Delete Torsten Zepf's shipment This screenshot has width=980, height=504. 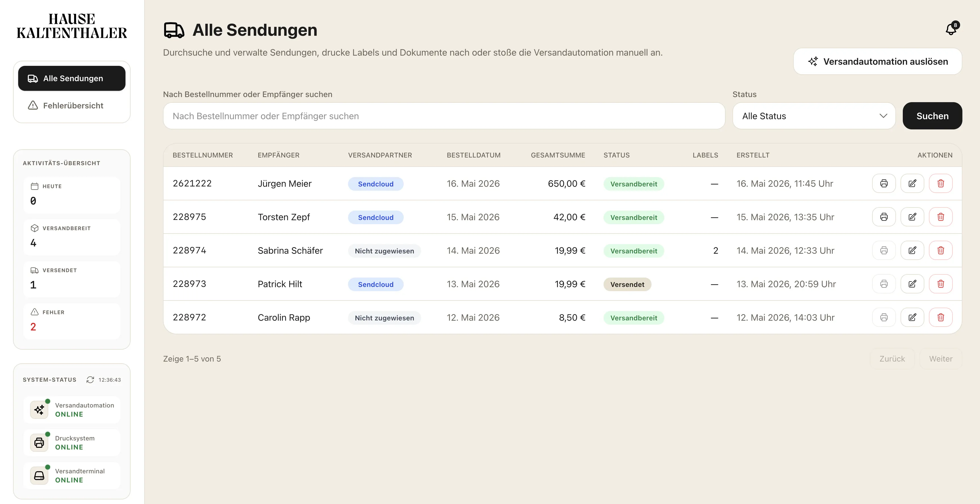pyautogui.click(x=941, y=217)
